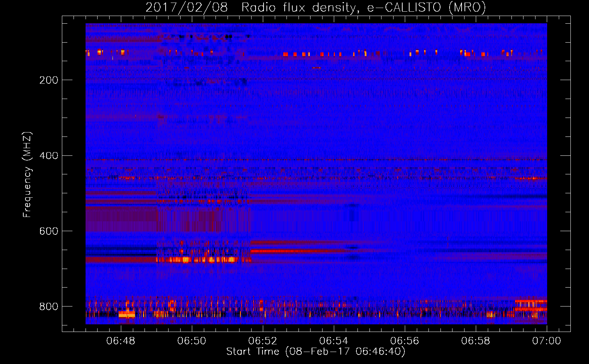
Task: Click the 200 frequency tick label
Action: (48, 80)
